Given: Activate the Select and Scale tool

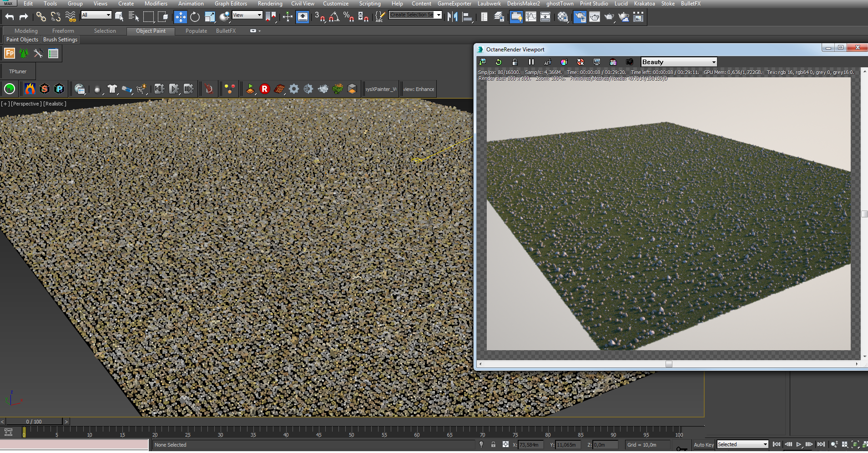Looking at the screenshot, I should click(210, 17).
